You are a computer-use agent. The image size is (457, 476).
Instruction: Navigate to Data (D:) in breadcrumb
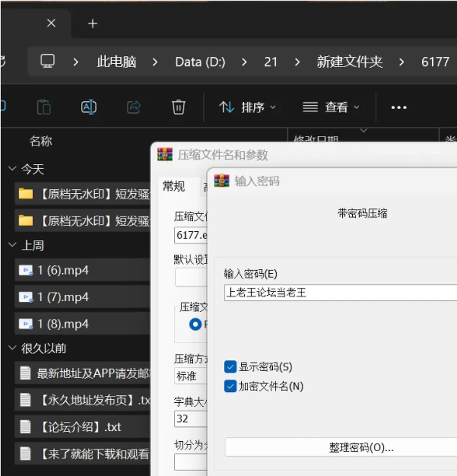[200, 62]
